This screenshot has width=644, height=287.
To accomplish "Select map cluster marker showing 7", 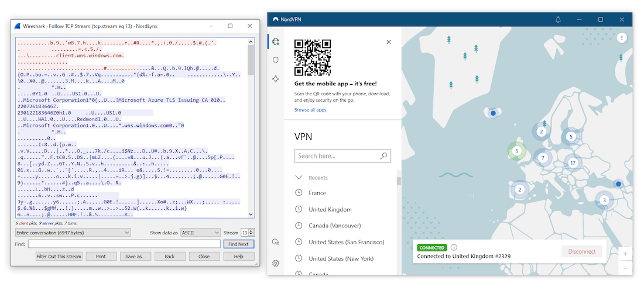I will coord(543,158).
